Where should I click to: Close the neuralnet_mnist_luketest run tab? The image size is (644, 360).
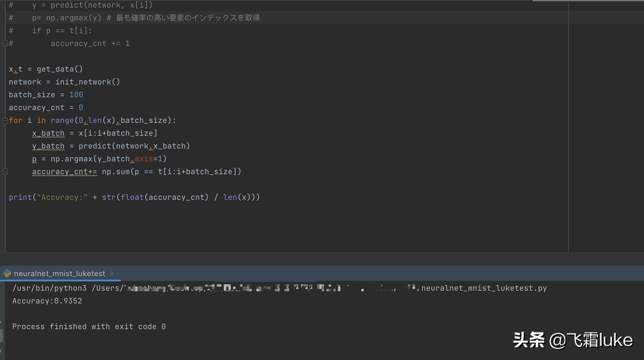pos(112,273)
